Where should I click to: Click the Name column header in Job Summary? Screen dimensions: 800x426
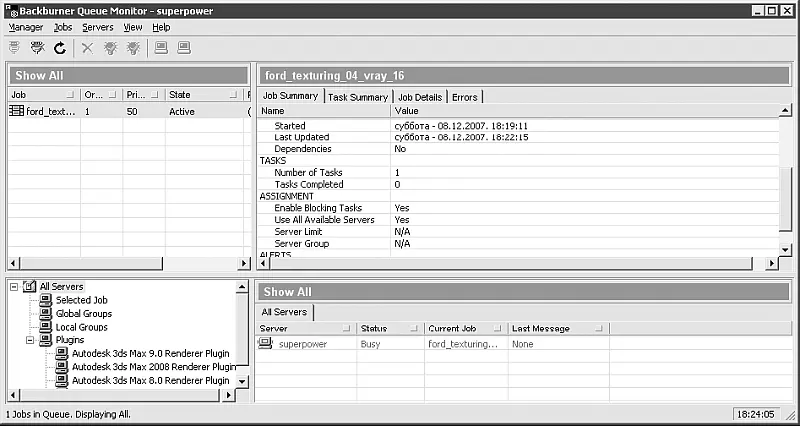point(324,111)
